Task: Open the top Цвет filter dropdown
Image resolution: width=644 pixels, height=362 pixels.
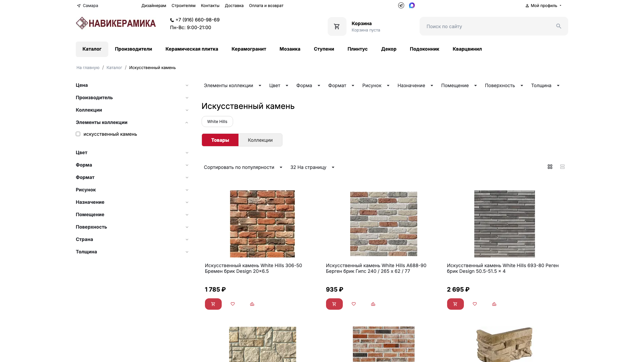Action: point(279,85)
